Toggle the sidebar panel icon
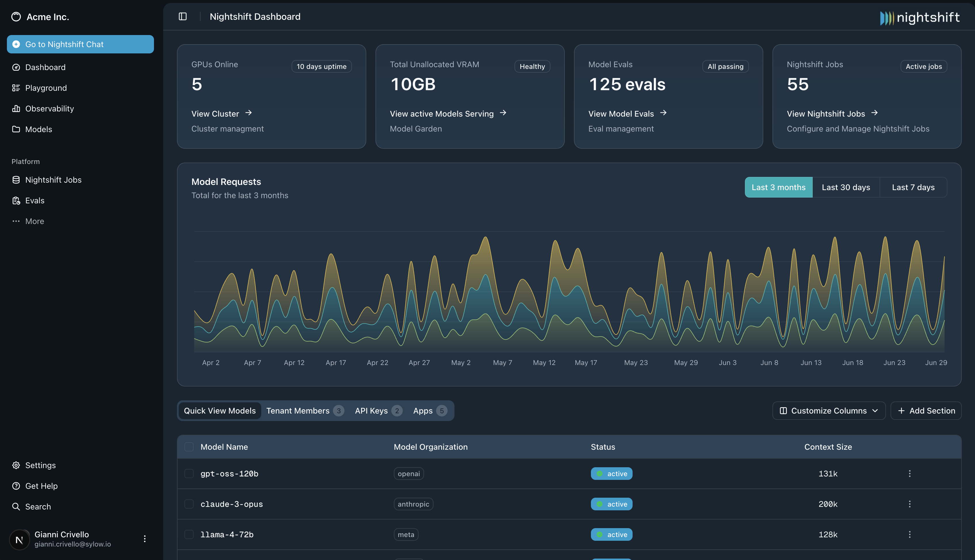This screenshot has width=975, height=560. point(183,17)
